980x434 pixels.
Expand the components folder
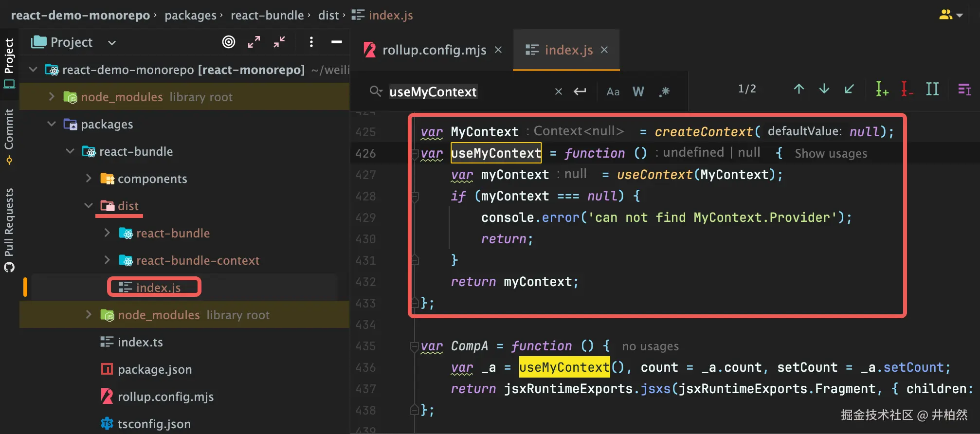click(89, 179)
